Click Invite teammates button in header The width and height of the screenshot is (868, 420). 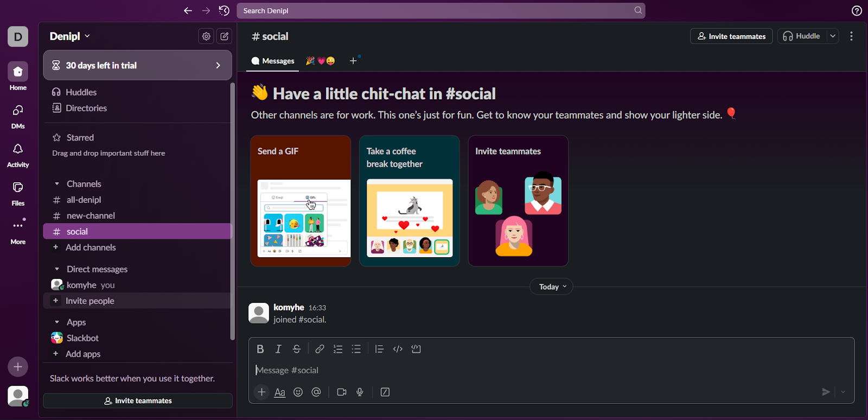pyautogui.click(x=731, y=36)
